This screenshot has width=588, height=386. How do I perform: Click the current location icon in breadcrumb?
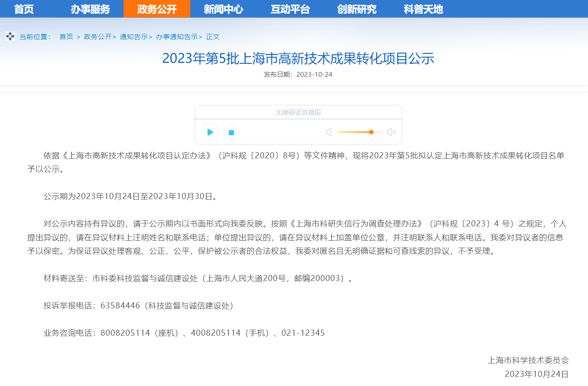tap(10, 36)
